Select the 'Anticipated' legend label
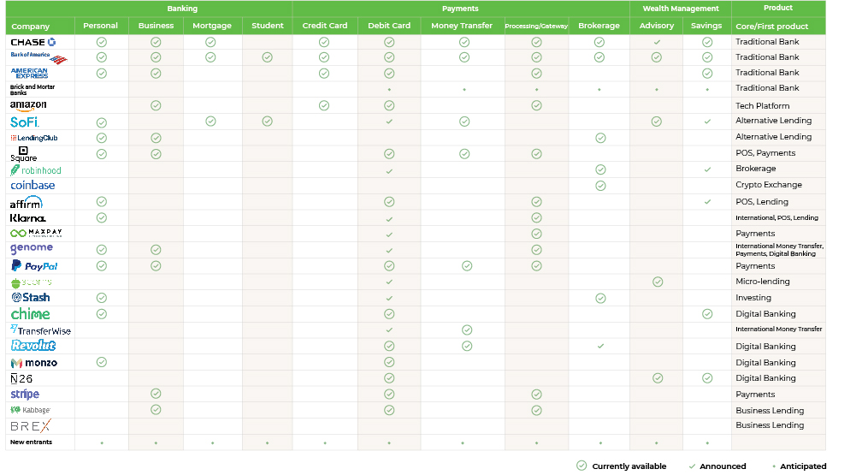 click(x=803, y=466)
